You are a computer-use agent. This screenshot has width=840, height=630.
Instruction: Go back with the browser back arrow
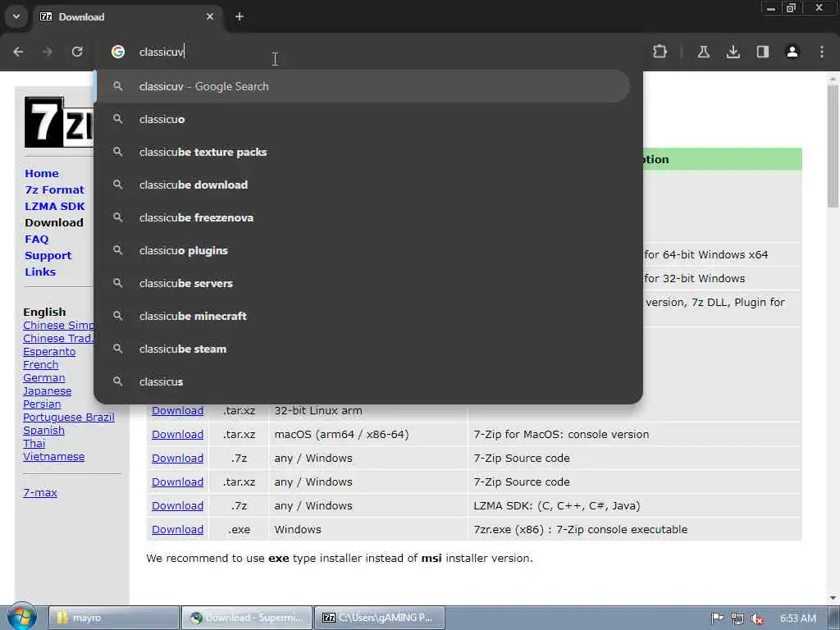pyautogui.click(x=18, y=52)
